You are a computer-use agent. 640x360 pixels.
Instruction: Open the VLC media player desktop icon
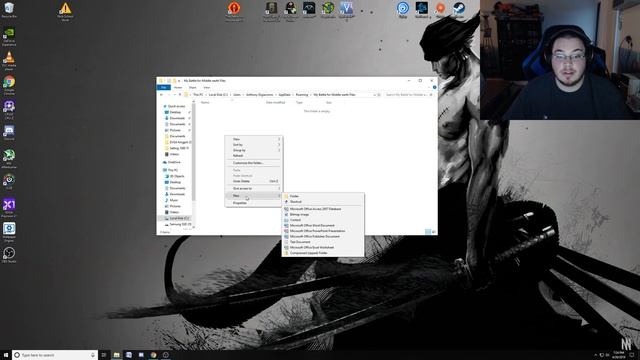(x=9, y=60)
